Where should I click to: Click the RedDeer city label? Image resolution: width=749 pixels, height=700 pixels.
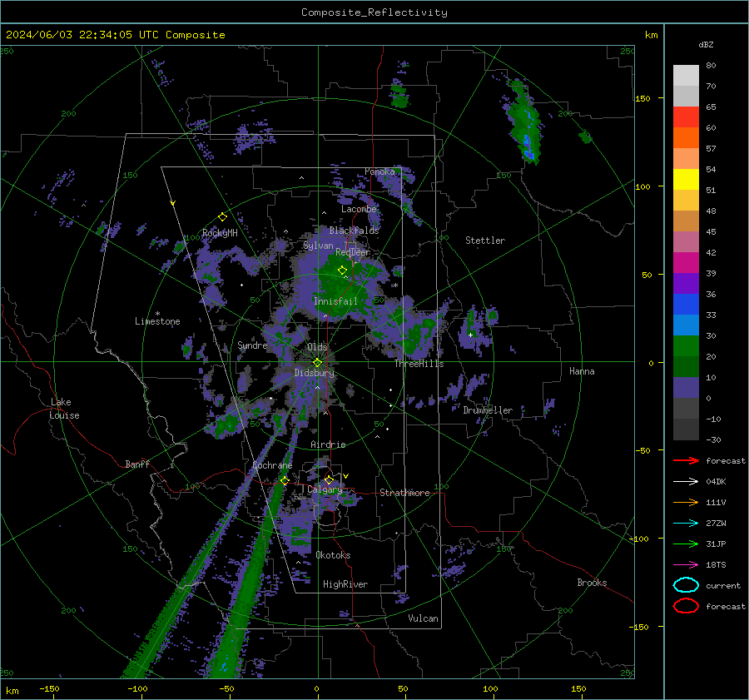coord(353,252)
